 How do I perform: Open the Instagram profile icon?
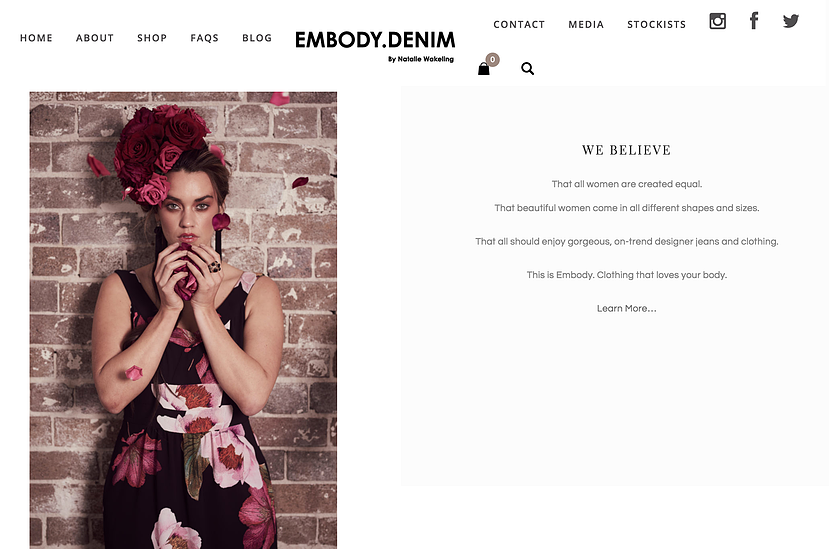(x=717, y=21)
